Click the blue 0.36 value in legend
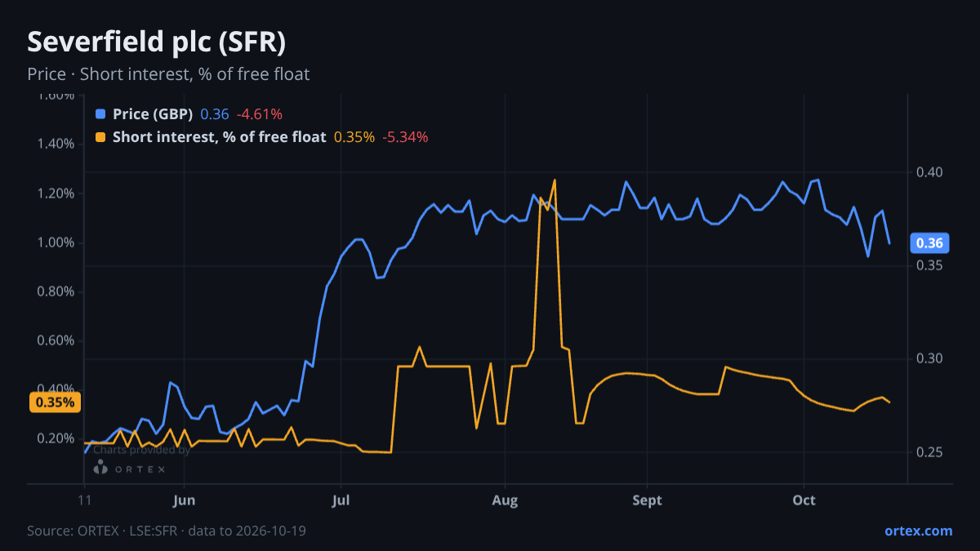 tap(215, 114)
